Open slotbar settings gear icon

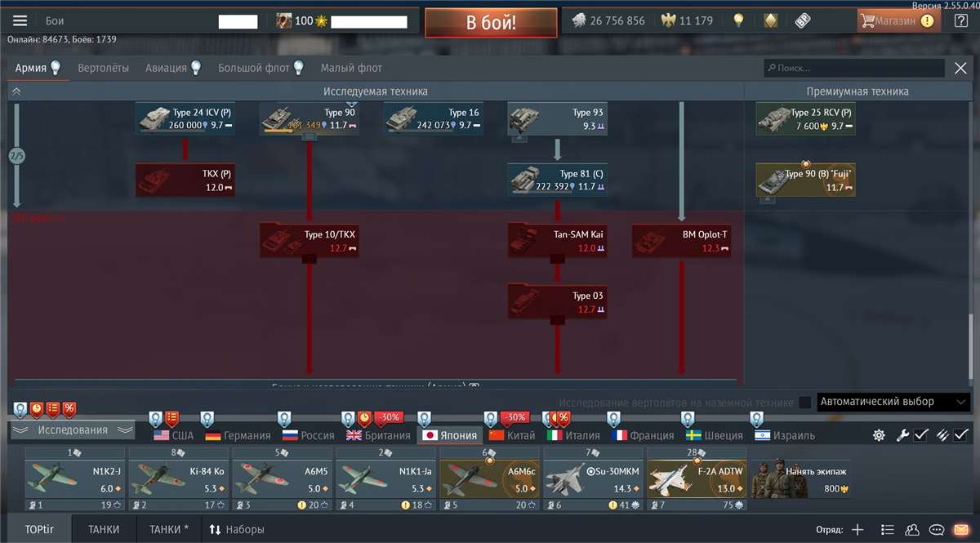point(879,435)
